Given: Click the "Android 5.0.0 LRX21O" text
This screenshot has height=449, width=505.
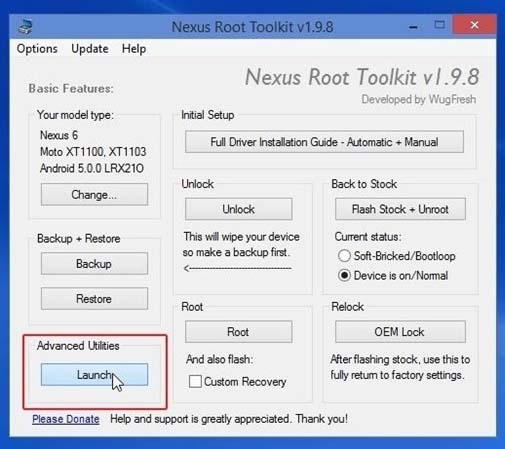Looking at the screenshot, I should [x=92, y=168].
